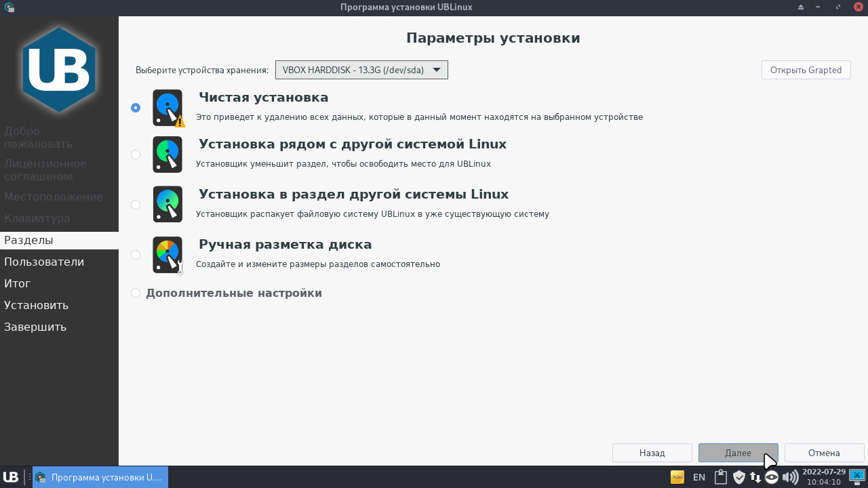The image size is (868, 488).
Task: Toggle the Дополнительные настройки option
Action: click(x=136, y=293)
